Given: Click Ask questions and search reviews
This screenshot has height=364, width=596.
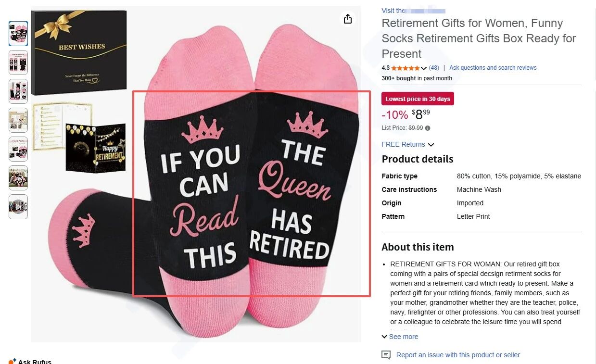Looking at the screenshot, I should click(x=493, y=68).
